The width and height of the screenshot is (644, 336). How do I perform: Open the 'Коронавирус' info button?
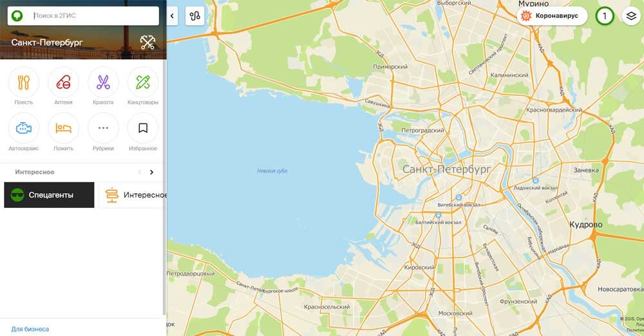pos(552,16)
